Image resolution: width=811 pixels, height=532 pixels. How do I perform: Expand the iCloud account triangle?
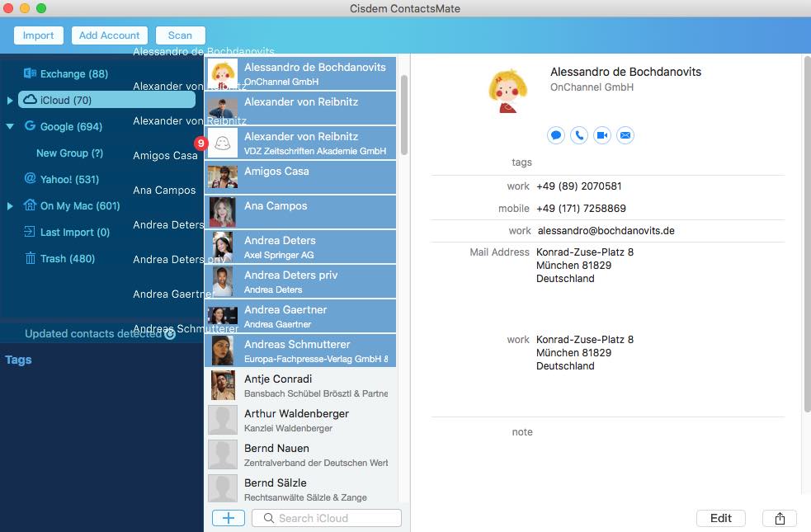point(10,101)
